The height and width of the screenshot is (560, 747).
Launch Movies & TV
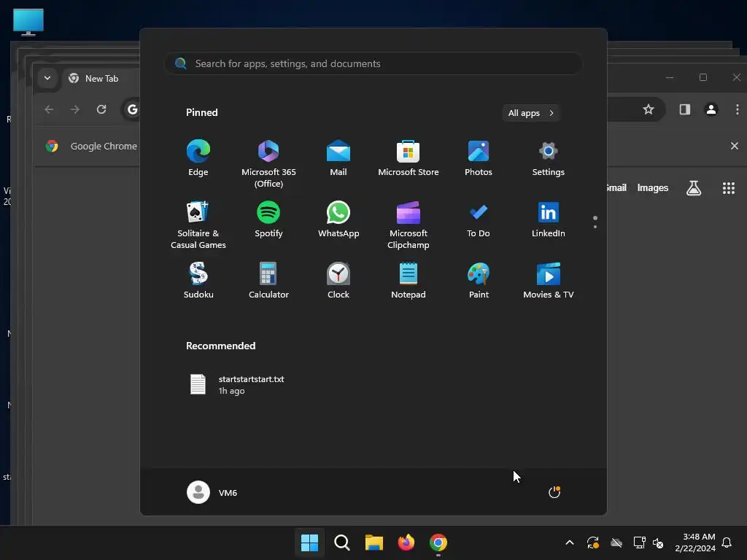(x=549, y=281)
